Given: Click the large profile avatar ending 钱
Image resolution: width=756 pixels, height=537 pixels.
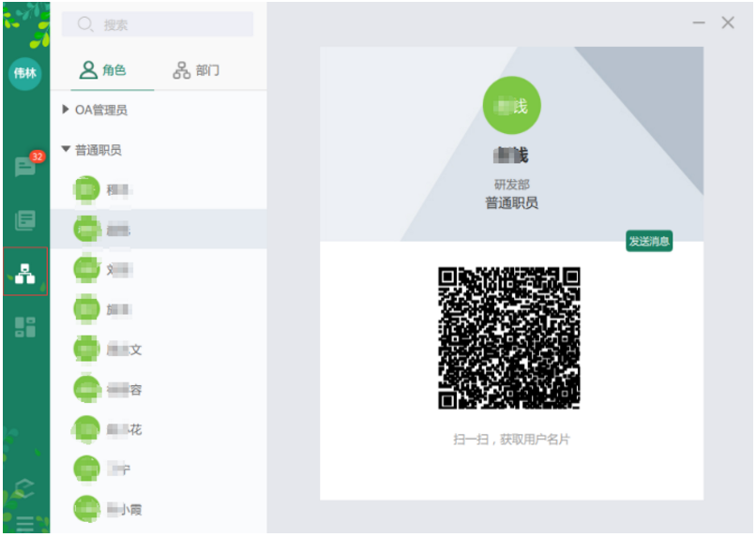Looking at the screenshot, I should [x=511, y=106].
